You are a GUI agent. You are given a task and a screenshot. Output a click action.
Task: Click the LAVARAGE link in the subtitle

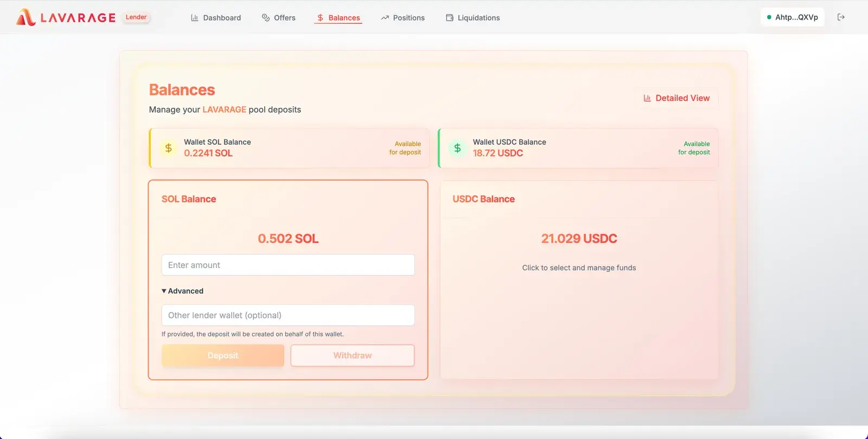pyautogui.click(x=224, y=109)
